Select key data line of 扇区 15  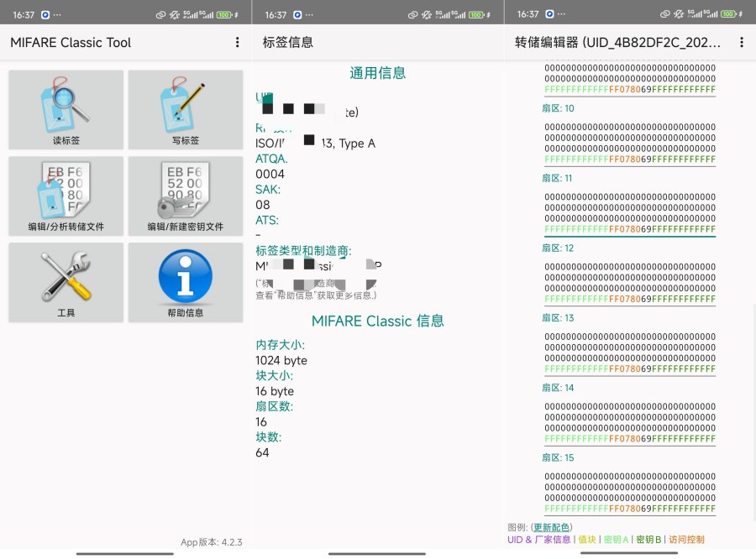[x=629, y=509]
